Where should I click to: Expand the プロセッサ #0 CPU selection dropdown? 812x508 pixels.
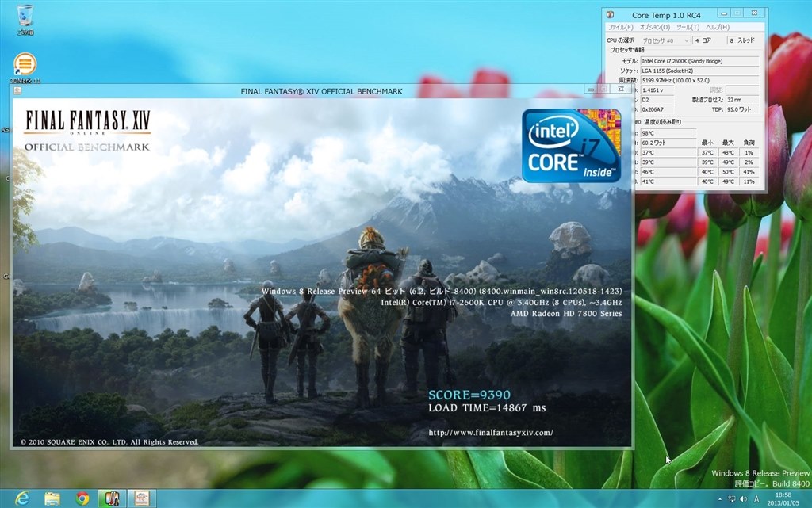coord(665,40)
